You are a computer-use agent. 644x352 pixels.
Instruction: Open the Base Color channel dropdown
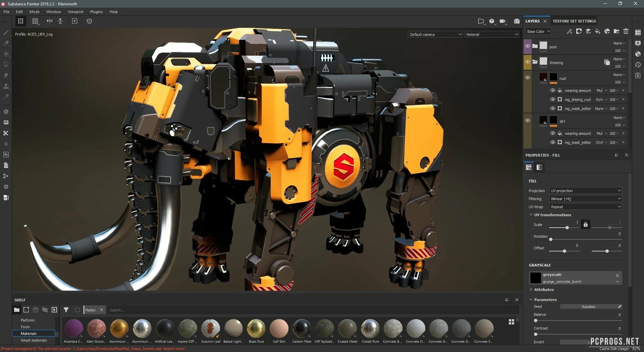pyautogui.click(x=538, y=31)
